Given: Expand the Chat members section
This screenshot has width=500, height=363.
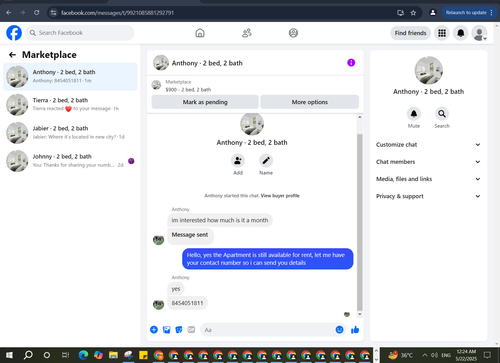Looking at the screenshot, I should pos(428,162).
